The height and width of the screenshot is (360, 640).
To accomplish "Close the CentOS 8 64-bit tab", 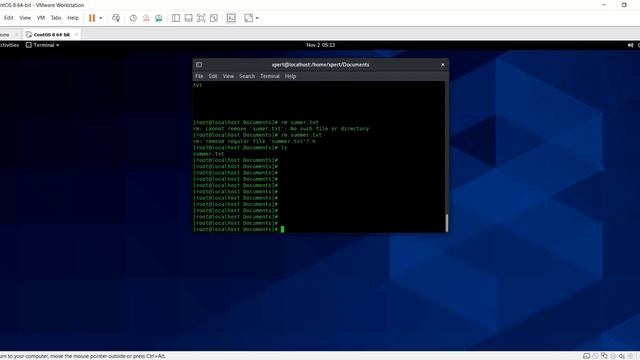I will [x=76, y=35].
